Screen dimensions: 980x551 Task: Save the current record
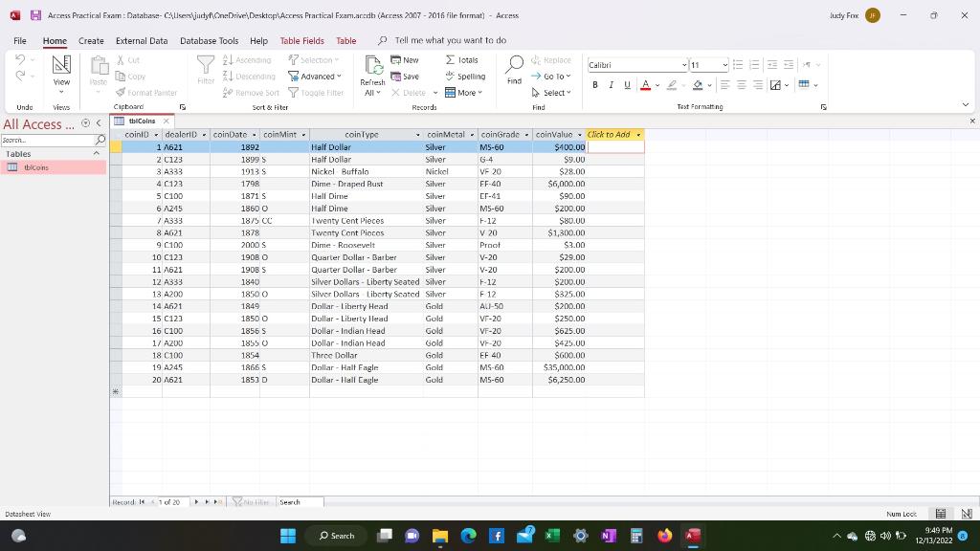pyautogui.click(x=405, y=77)
